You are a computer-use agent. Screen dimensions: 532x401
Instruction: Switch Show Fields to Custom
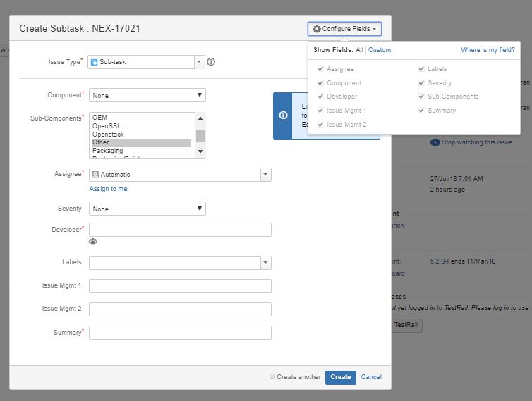pos(380,50)
